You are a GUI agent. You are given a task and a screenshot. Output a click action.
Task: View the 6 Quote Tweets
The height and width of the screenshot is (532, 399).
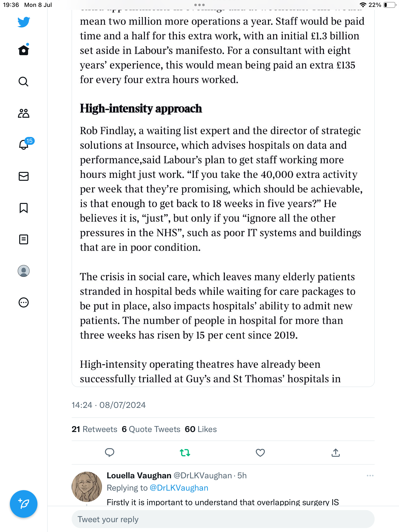pos(151,429)
